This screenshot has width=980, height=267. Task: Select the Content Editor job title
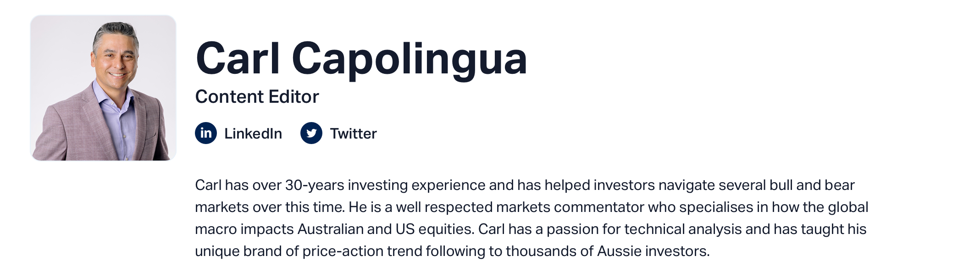tap(257, 97)
